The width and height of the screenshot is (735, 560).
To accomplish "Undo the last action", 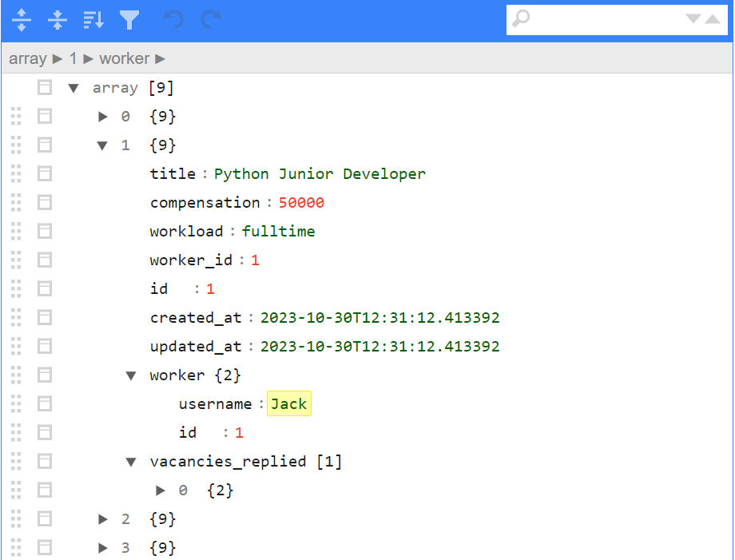I will (x=173, y=20).
